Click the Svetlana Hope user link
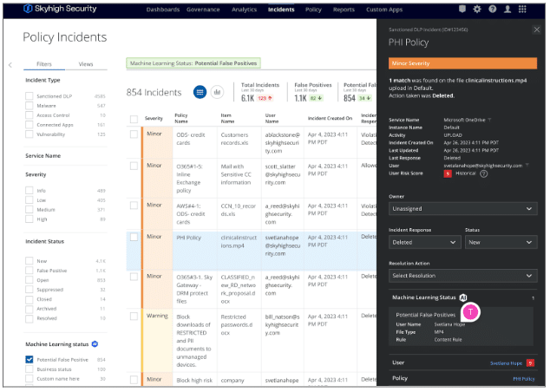The height and width of the screenshot is (392, 550). [506, 363]
